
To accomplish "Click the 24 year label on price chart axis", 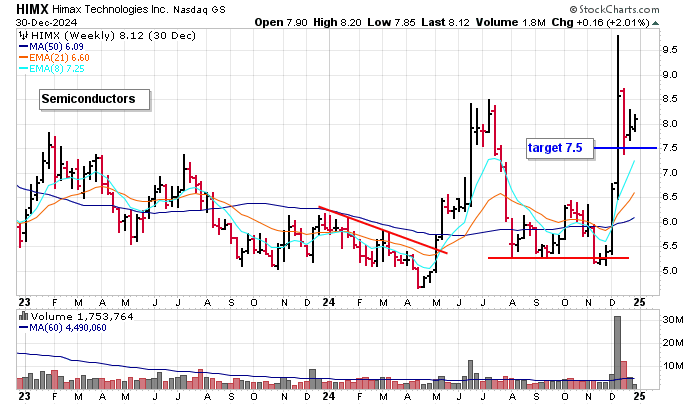I will [x=329, y=302].
